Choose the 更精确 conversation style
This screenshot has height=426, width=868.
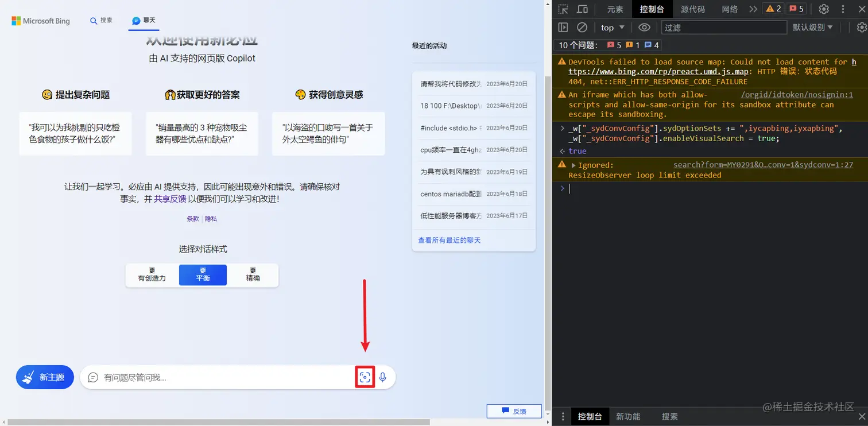[253, 275]
